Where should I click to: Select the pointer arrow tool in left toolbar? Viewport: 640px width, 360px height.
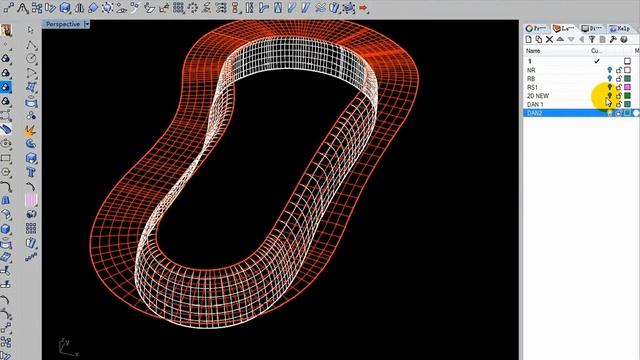coord(31,30)
